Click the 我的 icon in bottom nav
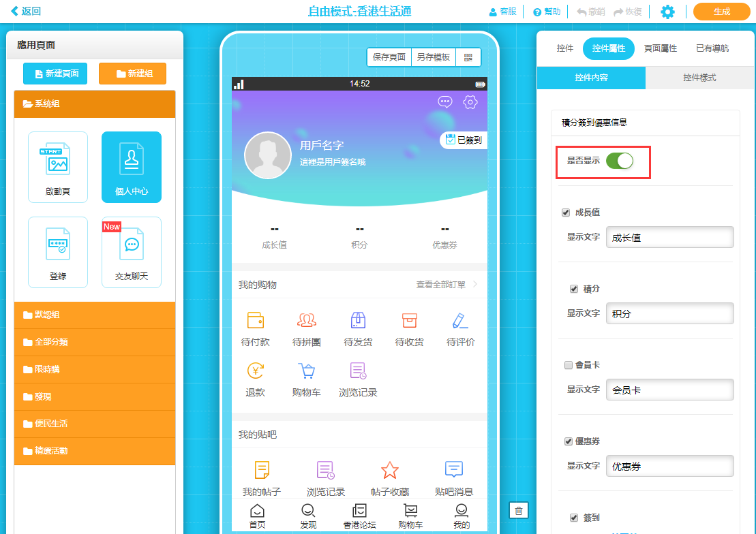The width and height of the screenshot is (756, 534). [x=462, y=510]
